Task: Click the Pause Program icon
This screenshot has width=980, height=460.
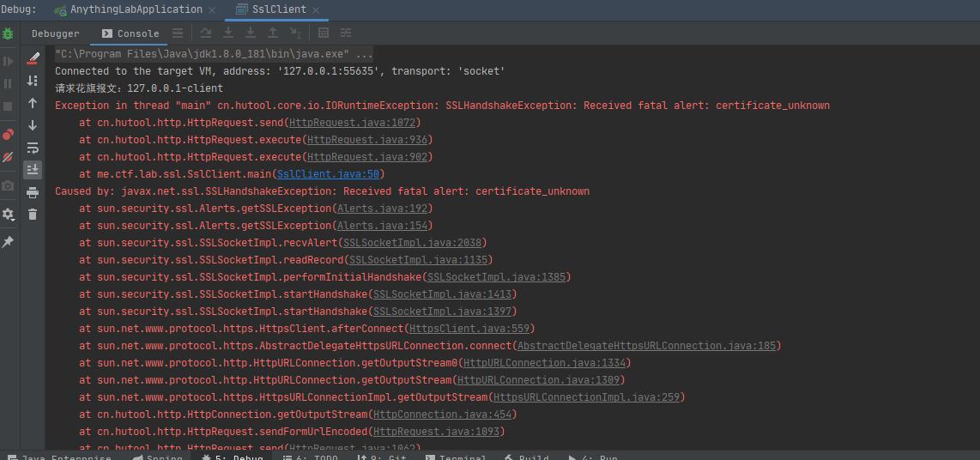Action: [x=8, y=83]
